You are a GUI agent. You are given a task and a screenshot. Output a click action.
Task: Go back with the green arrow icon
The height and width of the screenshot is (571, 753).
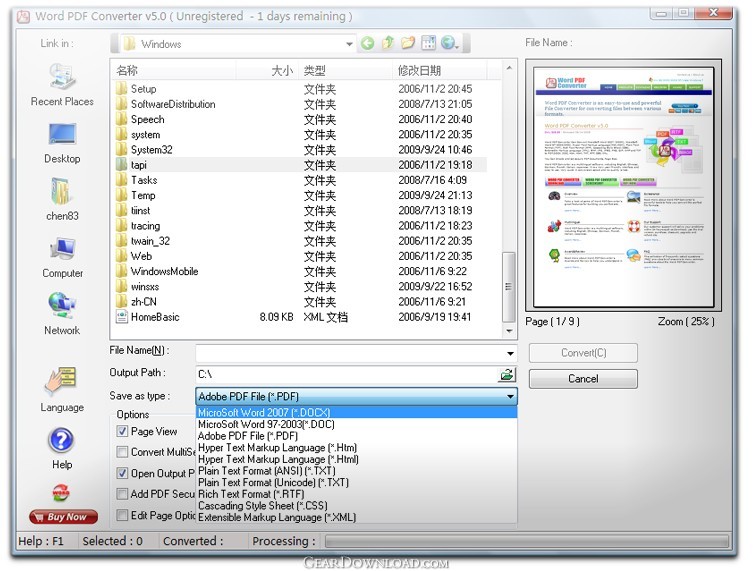click(x=367, y=44)
